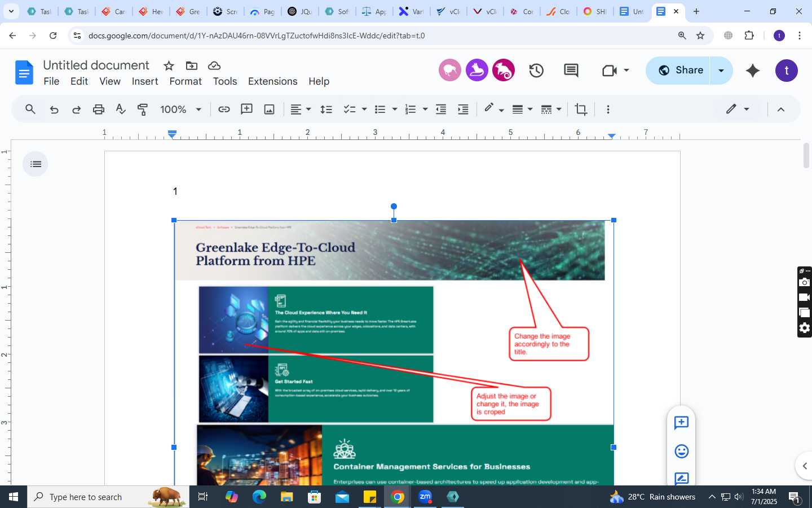The height and width of the screenshot is (508, 812).
Task: Open the Help menu
Action: pos(319,81)
